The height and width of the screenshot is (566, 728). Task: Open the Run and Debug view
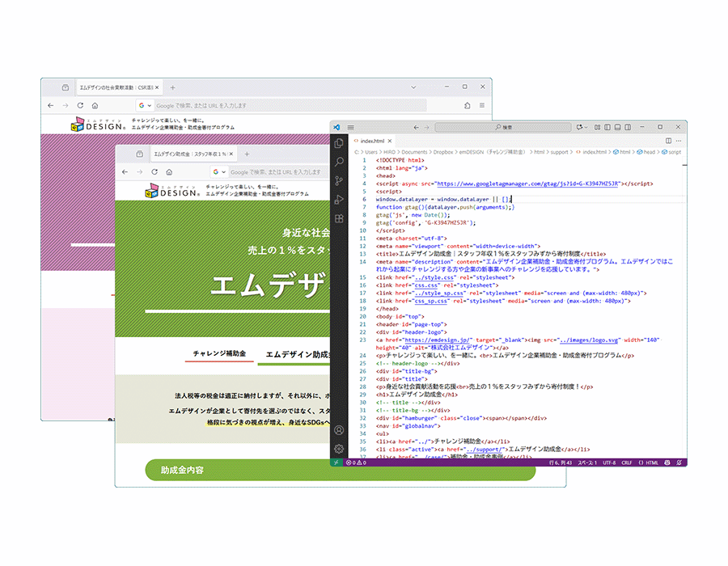pos(340,200)
